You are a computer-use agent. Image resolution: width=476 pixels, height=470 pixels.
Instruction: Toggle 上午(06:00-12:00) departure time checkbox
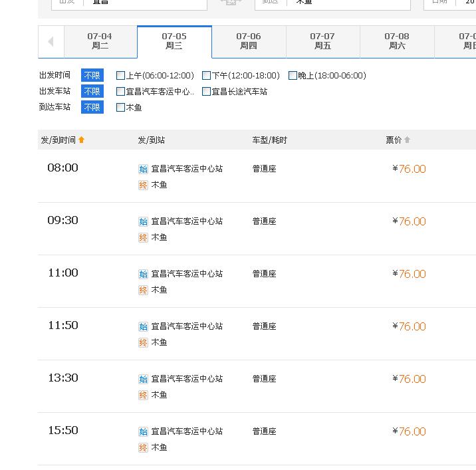pos(120,75)
